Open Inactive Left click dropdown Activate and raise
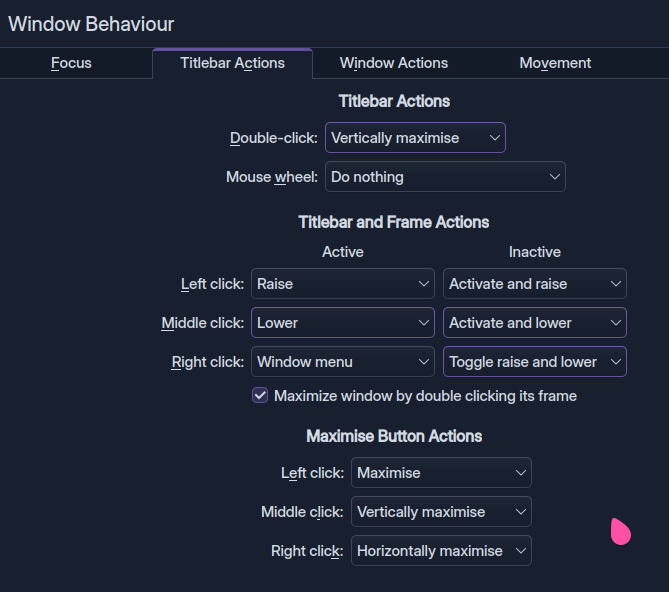 (x=534, y=284)
